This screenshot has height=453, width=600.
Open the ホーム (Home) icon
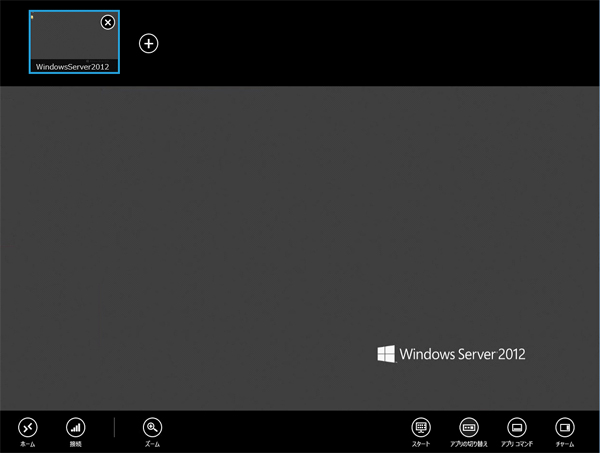coord(28,427)
